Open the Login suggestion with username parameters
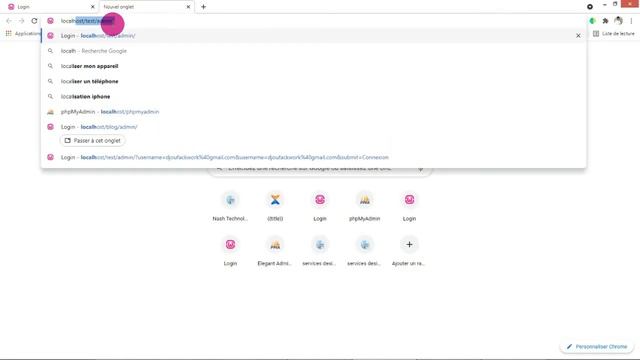 [313, 157]
